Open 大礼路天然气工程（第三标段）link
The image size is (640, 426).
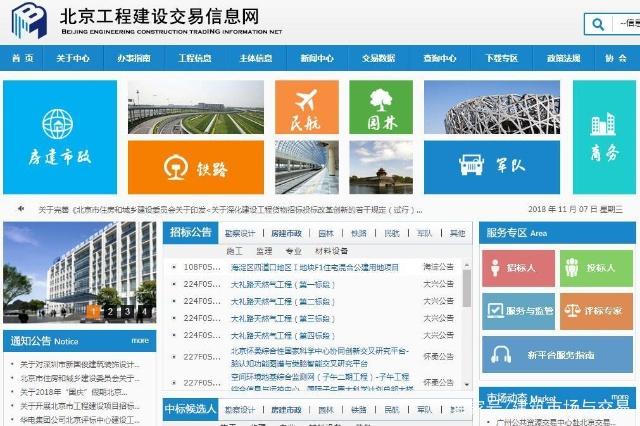(283, 319)
